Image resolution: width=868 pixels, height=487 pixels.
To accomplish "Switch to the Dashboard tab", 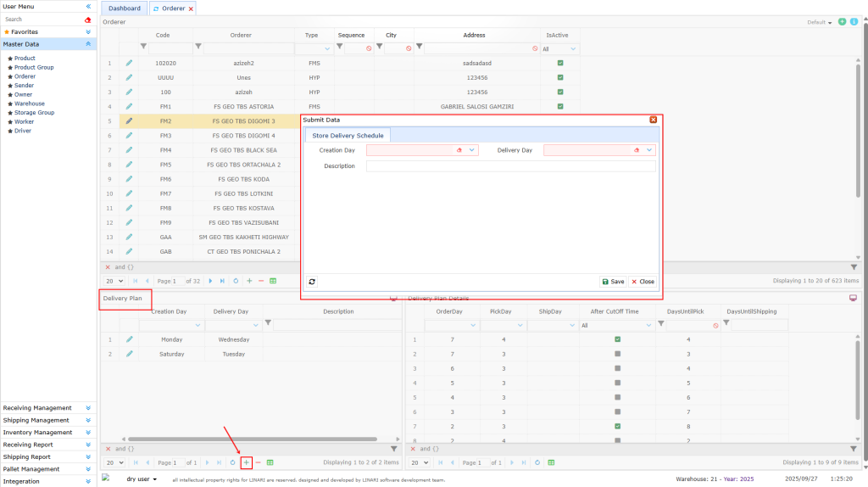I will (124, 8).
